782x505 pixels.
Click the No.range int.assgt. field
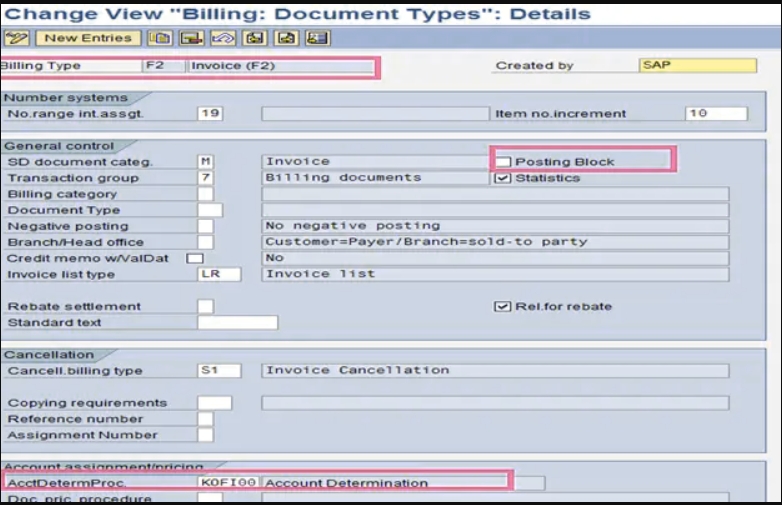point(210,114)
